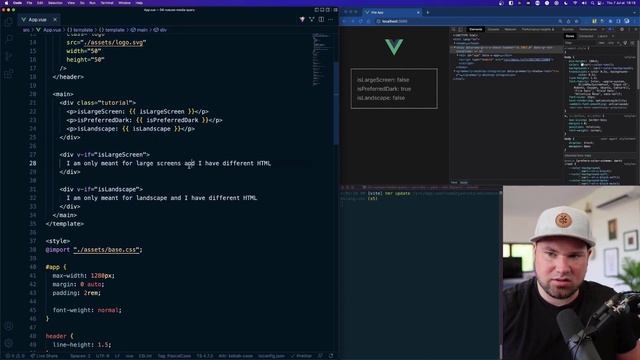Select the browser tab 'Vite App'
The height and width of the screenshot is (360, 640).
click(391, 13)
